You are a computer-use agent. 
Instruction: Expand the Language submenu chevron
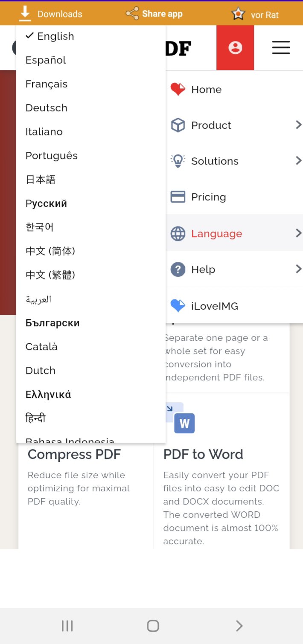[x=298, y=233]
